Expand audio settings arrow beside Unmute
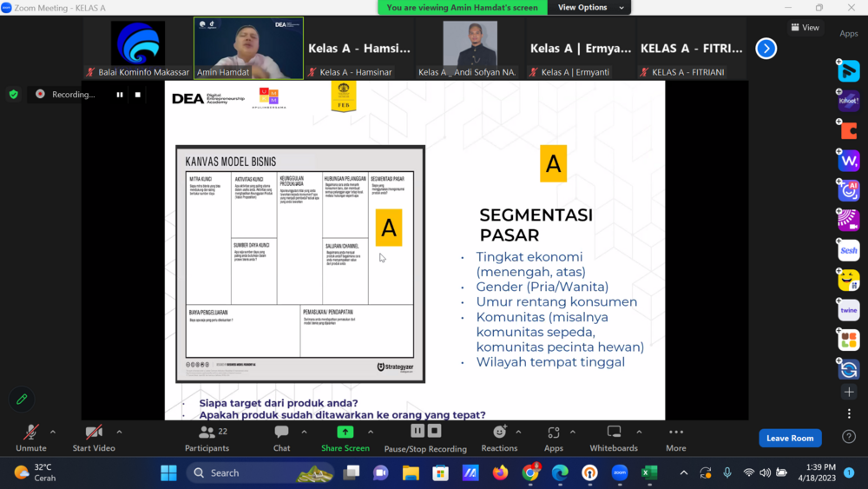868x489 pixels. [x=53, y=432]
